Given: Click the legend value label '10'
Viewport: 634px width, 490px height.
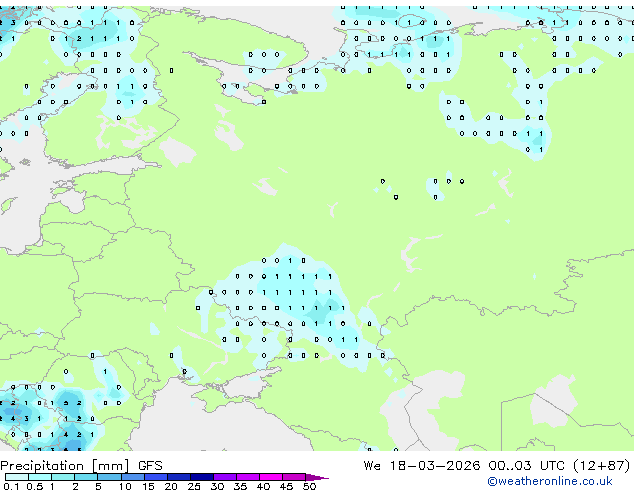Looking at the screenshot, I should coord(125,486).
